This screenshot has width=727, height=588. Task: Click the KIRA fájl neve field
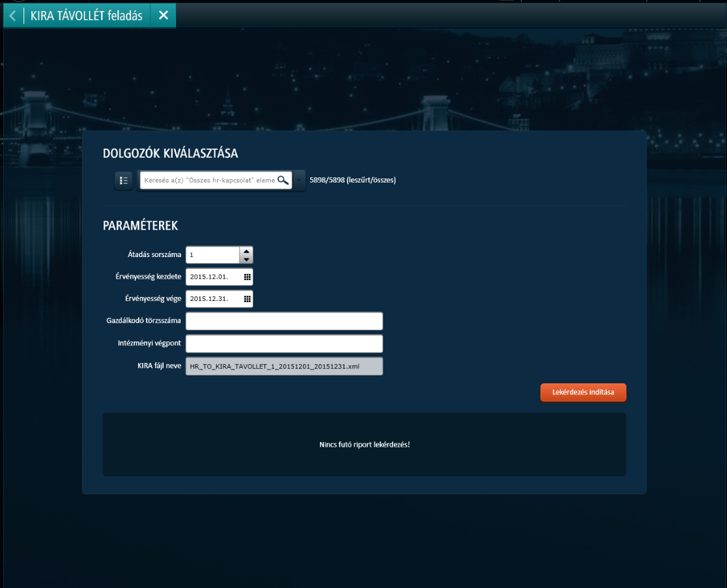click(284, 366)
